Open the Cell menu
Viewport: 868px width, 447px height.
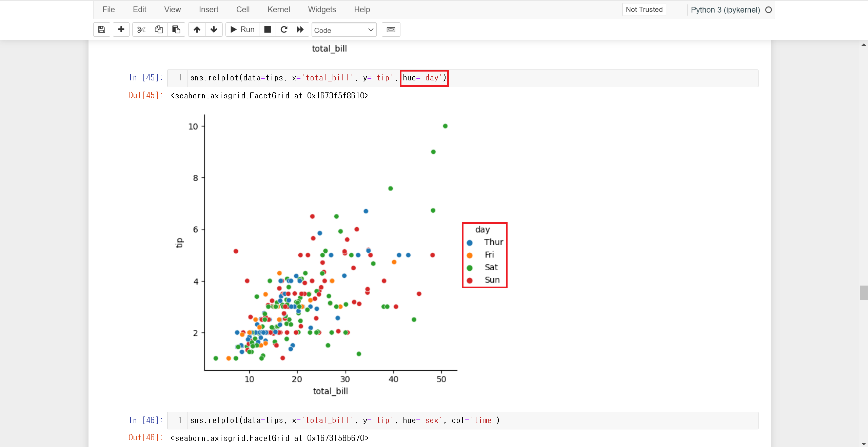243,9
